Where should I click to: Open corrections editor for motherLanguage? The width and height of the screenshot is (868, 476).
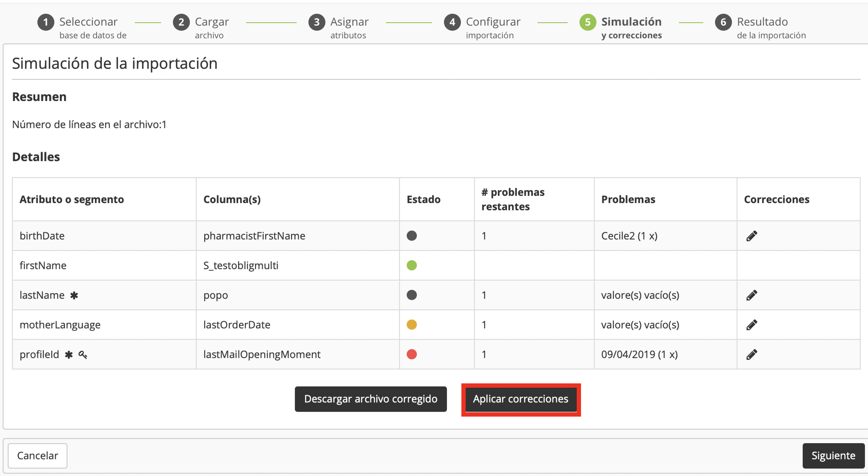[x=751, y=325]
